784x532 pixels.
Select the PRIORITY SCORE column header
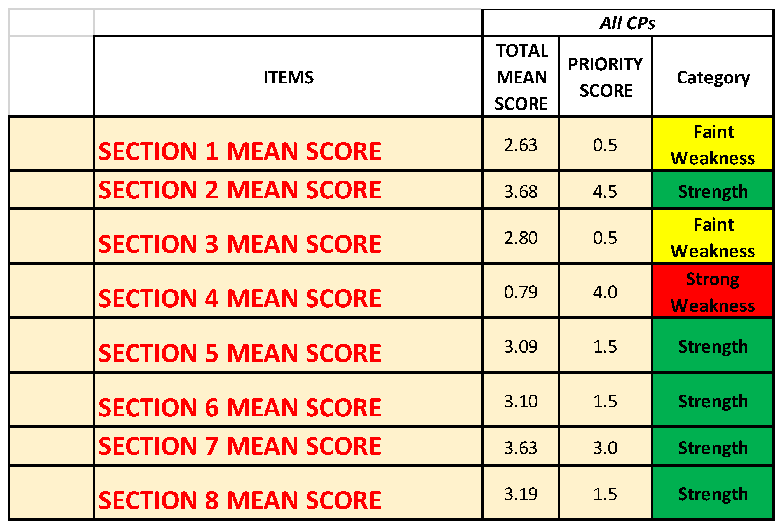click(605, 77)
